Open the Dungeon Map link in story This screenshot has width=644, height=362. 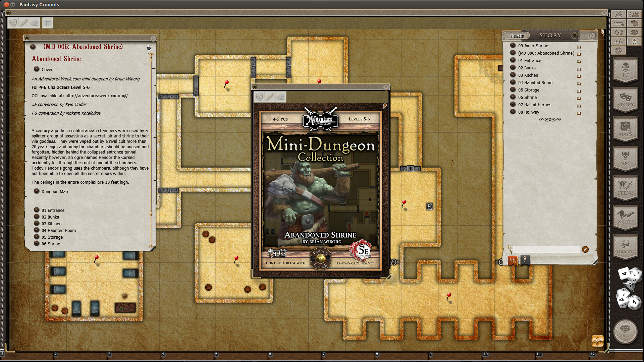point(54,192)
